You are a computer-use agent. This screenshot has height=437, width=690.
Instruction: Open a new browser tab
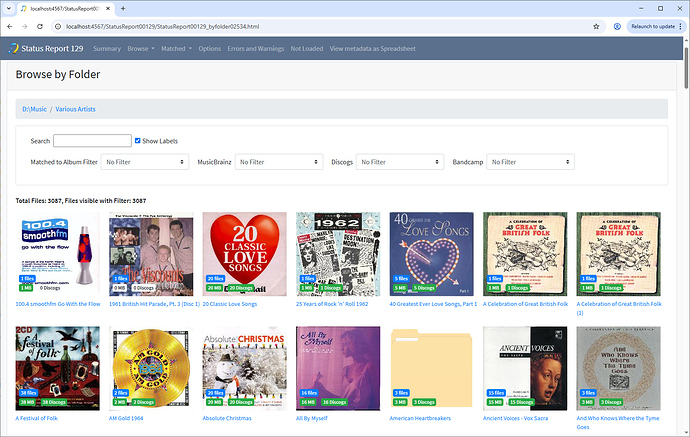(123, 8)
